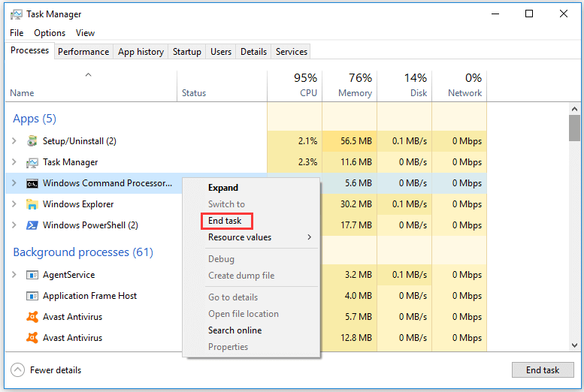Sort processes by the Memory column
The height and width of the screenshot is (392, 584).
[x=349, y=86]
